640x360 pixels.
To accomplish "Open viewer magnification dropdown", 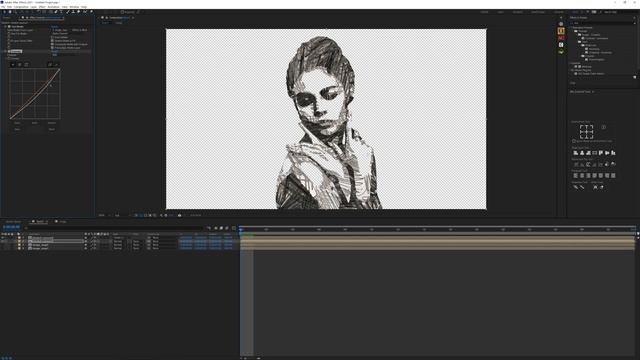I will tap(103, 215).
